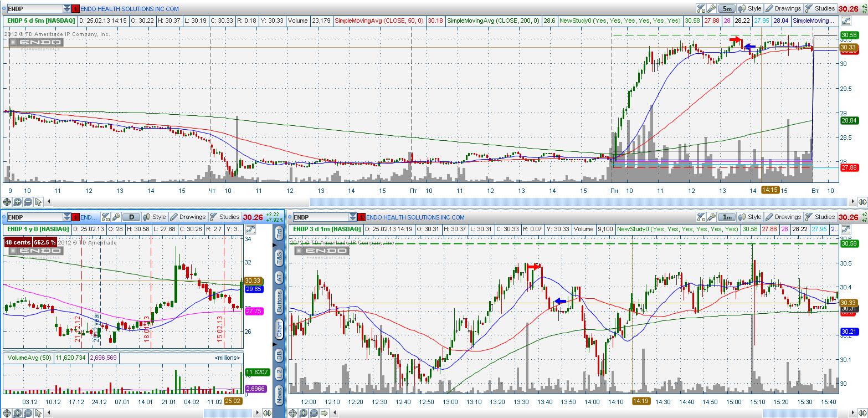Open Style menu in 1m chart panel

pos(749,217)
